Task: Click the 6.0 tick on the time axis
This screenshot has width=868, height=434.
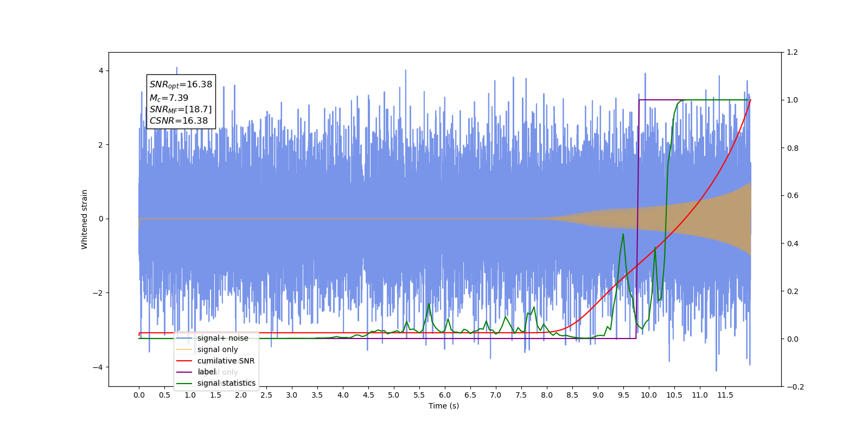Action: coord(445,395)
